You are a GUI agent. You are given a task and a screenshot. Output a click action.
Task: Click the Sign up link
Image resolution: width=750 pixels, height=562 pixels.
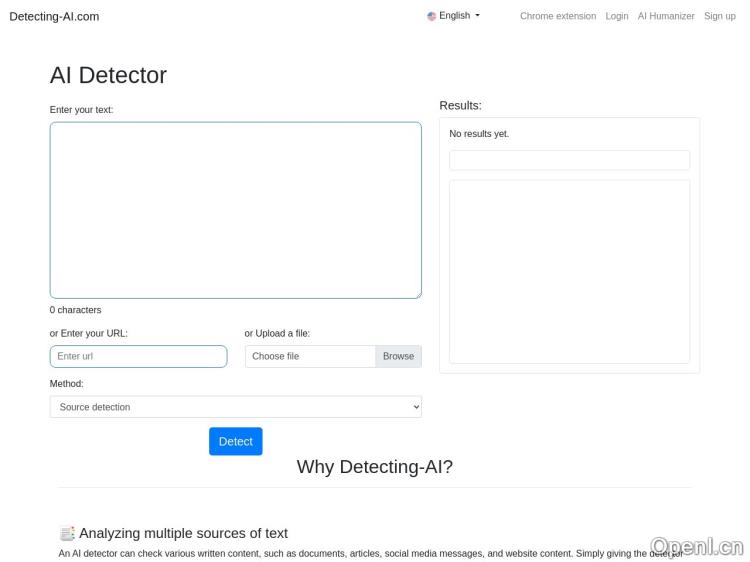[x=719, y=16]
